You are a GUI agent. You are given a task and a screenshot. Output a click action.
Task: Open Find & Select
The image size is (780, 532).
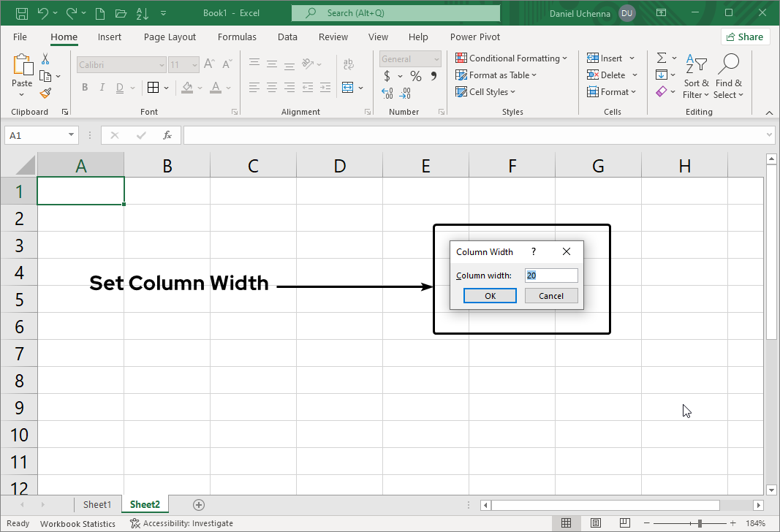[x=728, y=77]
